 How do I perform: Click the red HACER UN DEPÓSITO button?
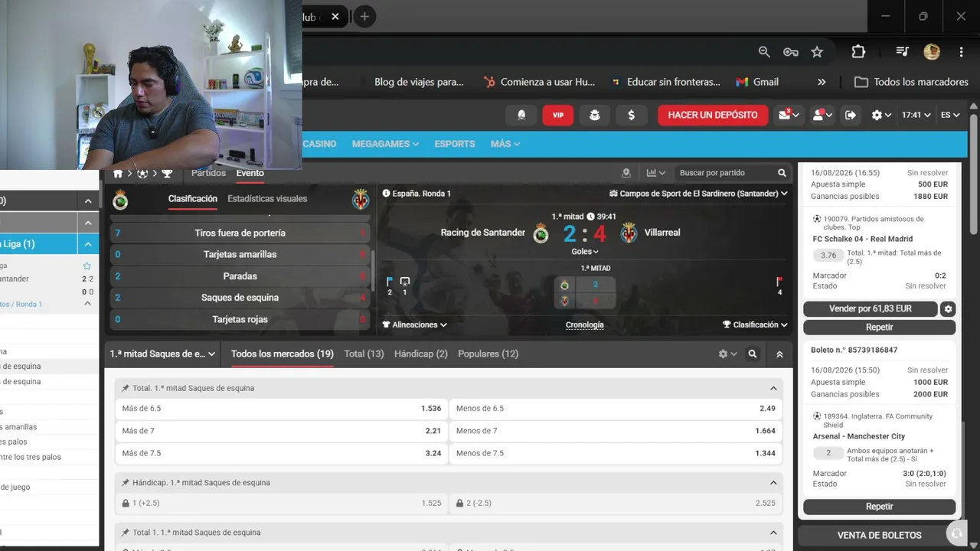pyautogui.click(x=713, y=115)
